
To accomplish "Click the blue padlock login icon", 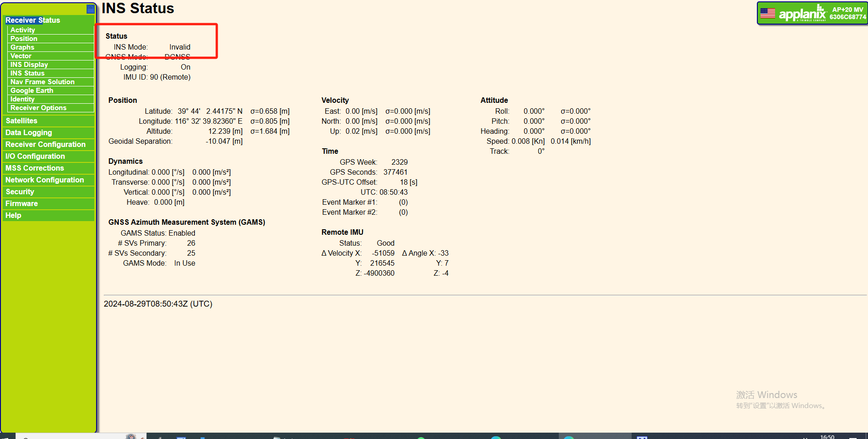I will [90, 9].
